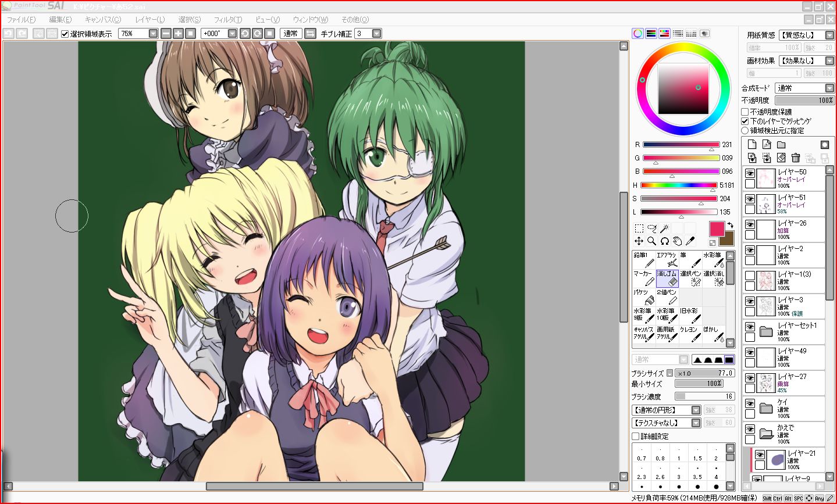The image size is (837, 504).
Task: Open the フィルタ(T) menu
Action: 228,20
